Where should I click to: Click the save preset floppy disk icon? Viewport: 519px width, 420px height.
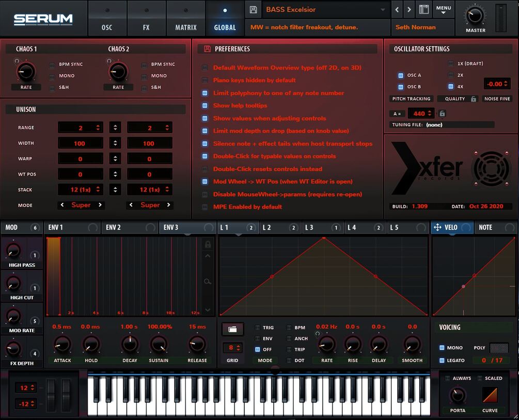[x=253, y=10]
